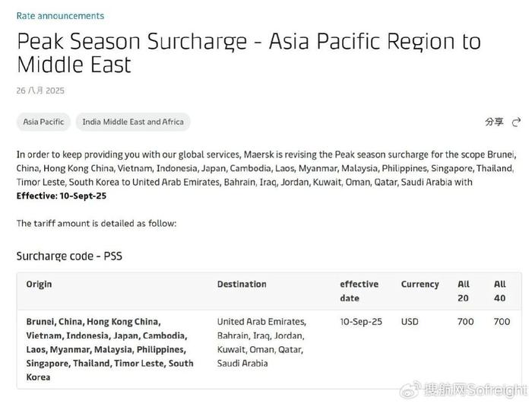This screenshot has width=532, height=404.
Task: Click the Destination column header
Action: point(242,284)
